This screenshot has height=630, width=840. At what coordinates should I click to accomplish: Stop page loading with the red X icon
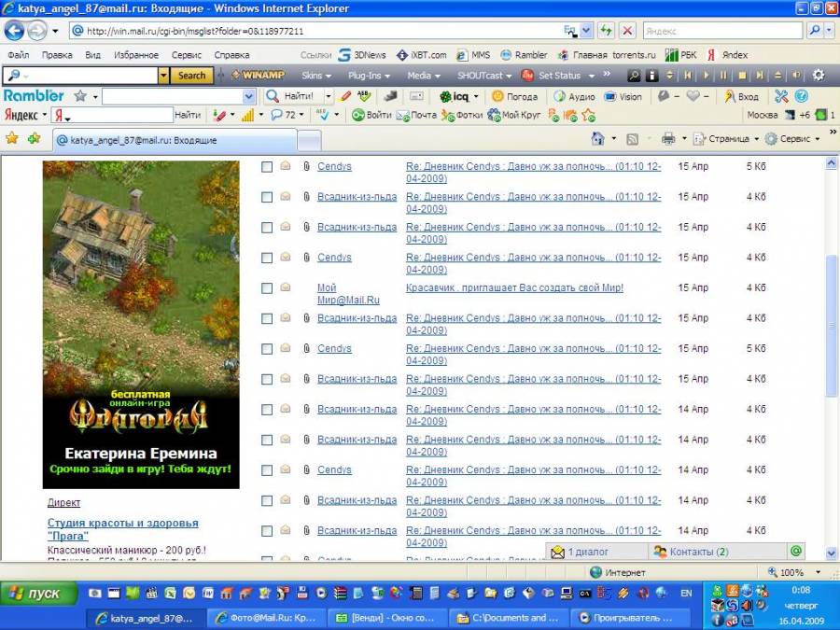[x=627, y=31]
